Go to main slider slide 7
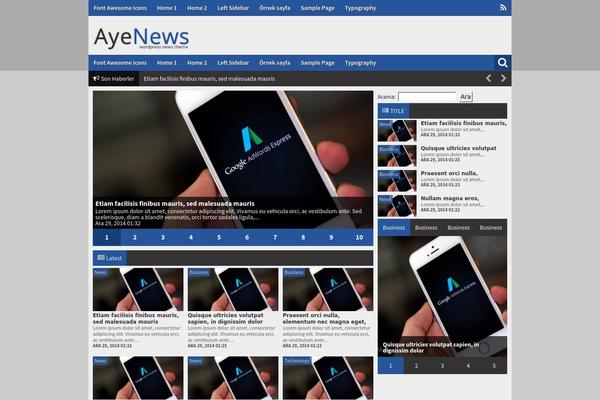This screenshot has width=600, height=400. 275,237
